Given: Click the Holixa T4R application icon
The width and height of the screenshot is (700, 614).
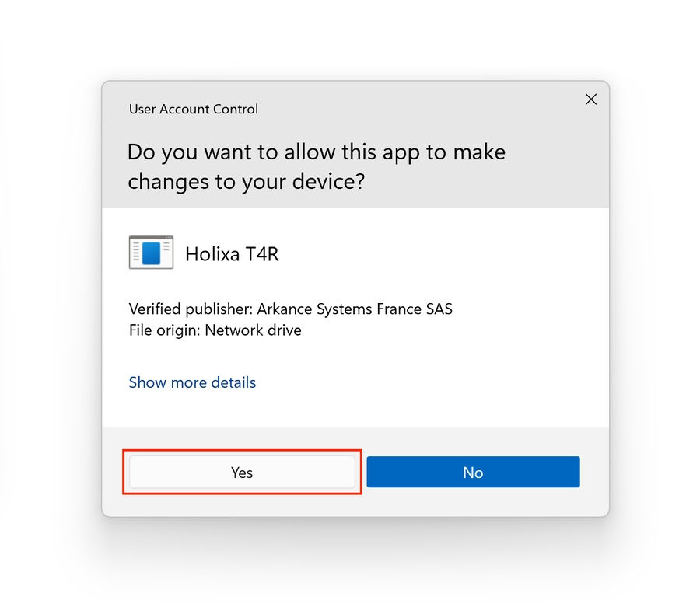Looking at the screenshot, I should tap(151, 253).
